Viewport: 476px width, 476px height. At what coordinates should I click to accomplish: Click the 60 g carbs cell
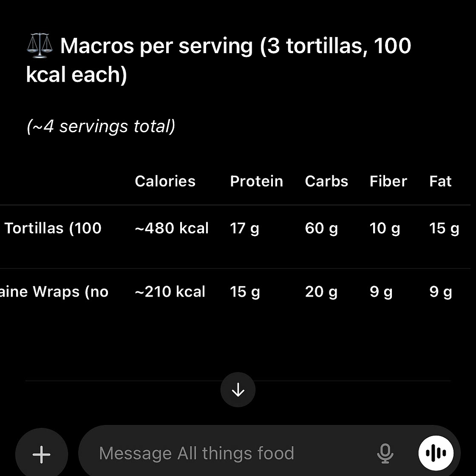[x=321, y=228]
